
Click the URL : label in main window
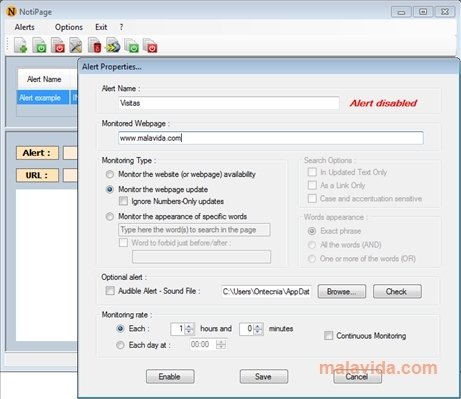37,175
